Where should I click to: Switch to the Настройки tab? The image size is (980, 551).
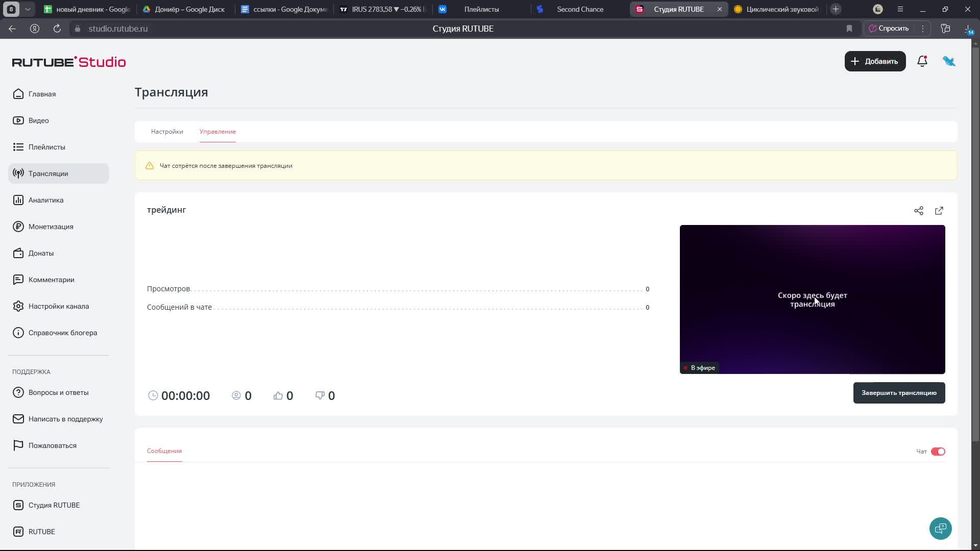[167, 132]
